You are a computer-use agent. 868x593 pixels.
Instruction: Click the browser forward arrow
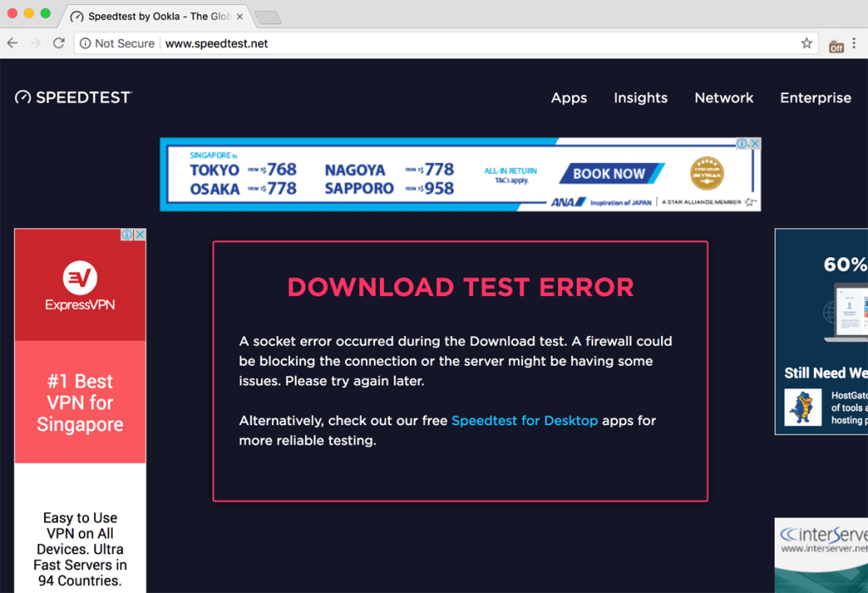click(x=36, y=43)
